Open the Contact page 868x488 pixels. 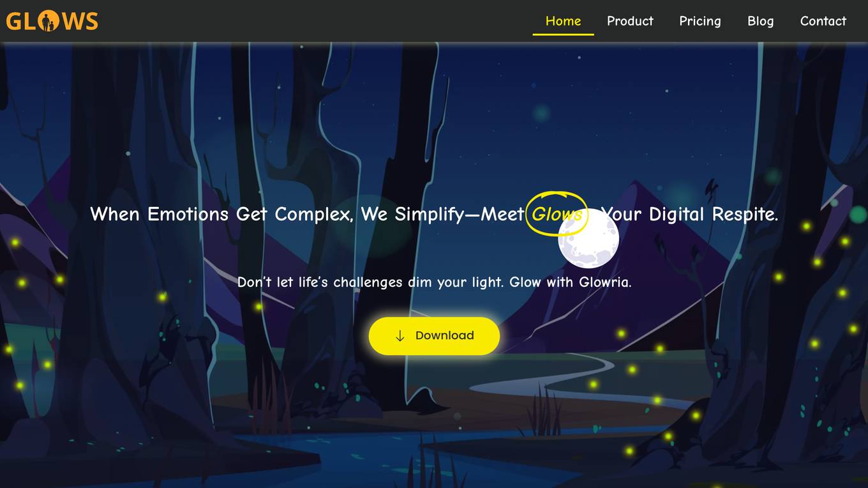[823, 21]
